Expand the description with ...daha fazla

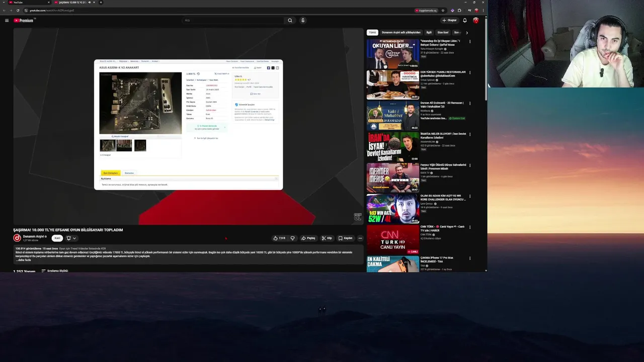click(24, 260)
